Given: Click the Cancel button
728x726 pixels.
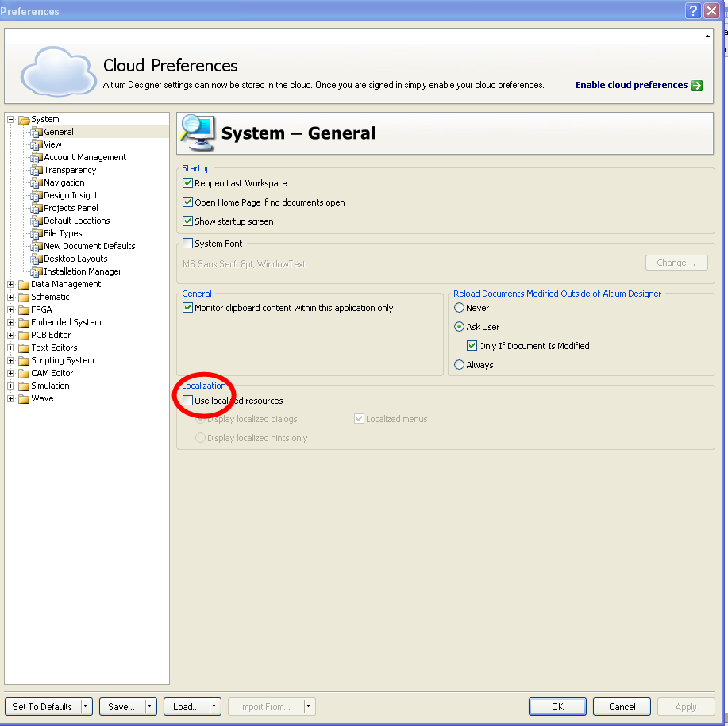Looking at the screenshot, I should click(622, 706).
